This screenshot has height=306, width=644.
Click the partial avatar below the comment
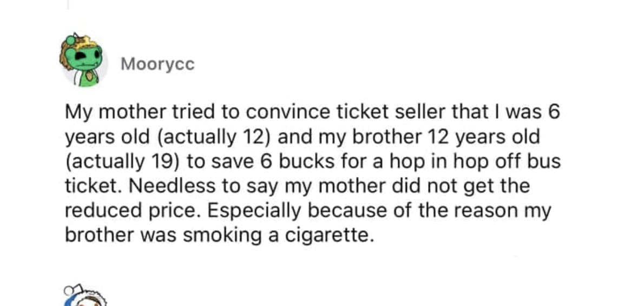click(86, 296)
